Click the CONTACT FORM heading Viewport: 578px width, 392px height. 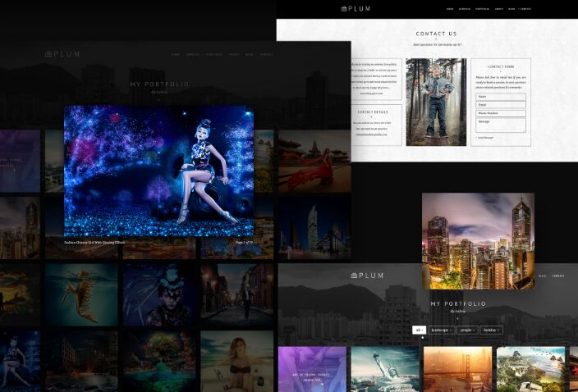(501, 67)
